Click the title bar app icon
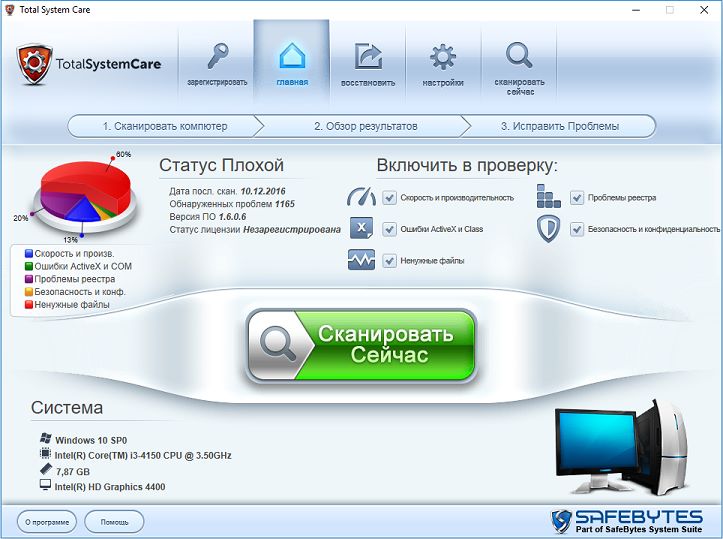The height and width of the screenshot is (539, 723). 10,10
